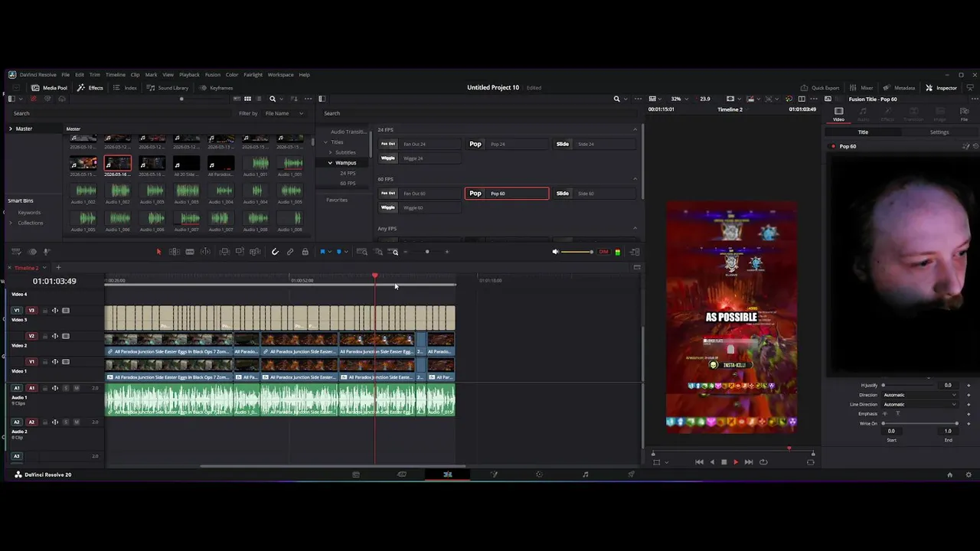Open the Workspace menu

click(280, 75)
